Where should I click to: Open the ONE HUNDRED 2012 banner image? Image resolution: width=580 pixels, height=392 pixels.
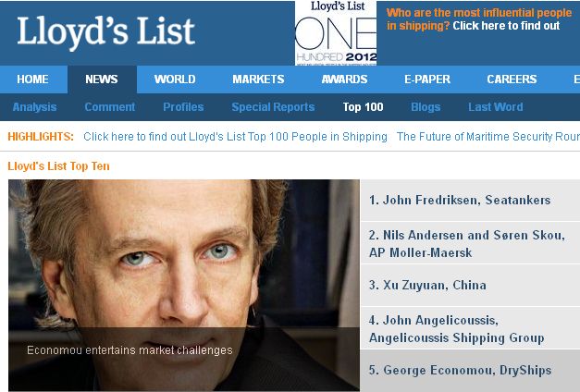click(x=336, y=33)
